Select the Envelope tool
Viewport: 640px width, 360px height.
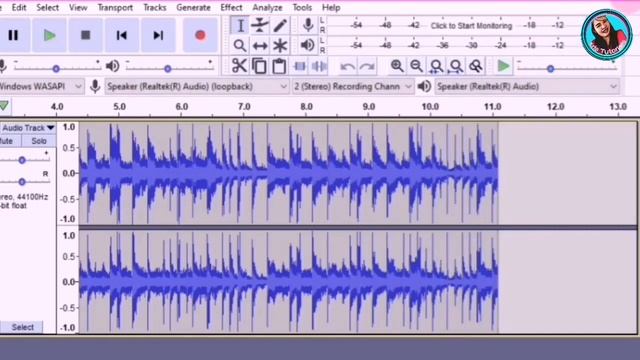[260, 26]
